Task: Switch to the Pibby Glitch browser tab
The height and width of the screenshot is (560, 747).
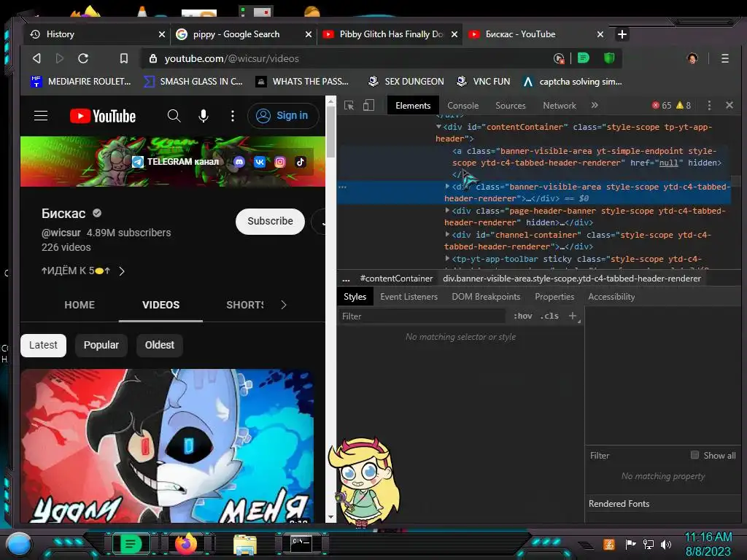Action: coord(390,34)
